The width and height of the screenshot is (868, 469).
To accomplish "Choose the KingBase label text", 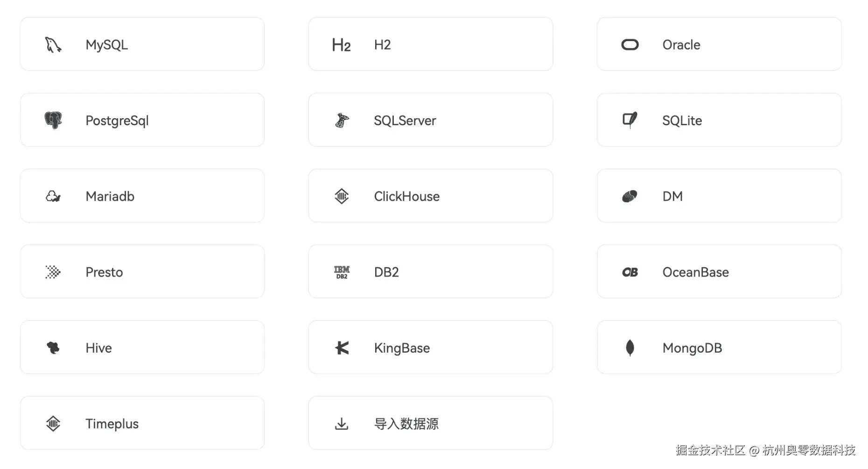I will [402, 348].
